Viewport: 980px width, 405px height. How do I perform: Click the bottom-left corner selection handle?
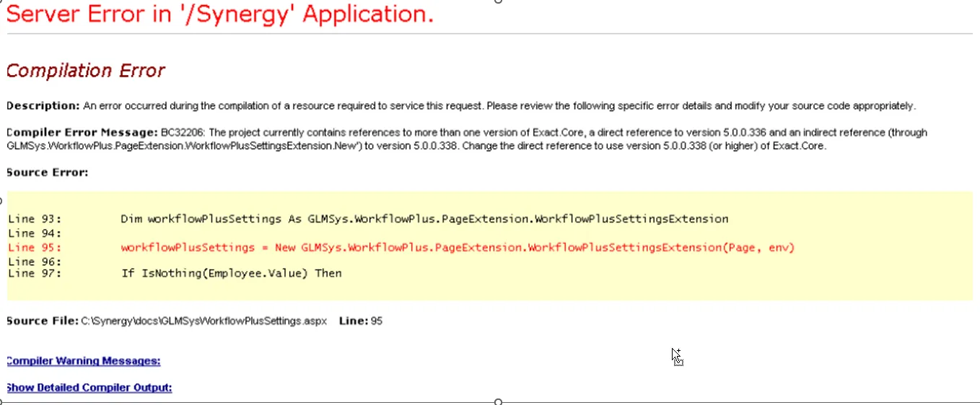1,402
